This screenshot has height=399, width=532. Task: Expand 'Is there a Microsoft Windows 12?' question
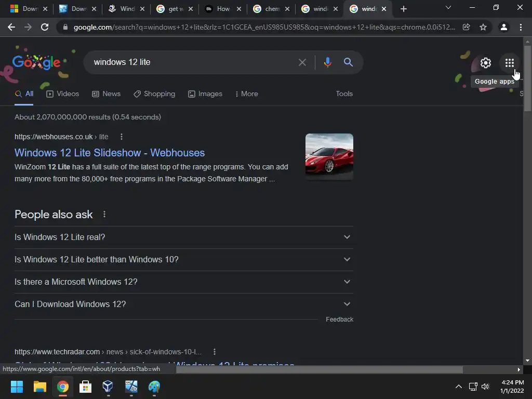click(184, 282)
